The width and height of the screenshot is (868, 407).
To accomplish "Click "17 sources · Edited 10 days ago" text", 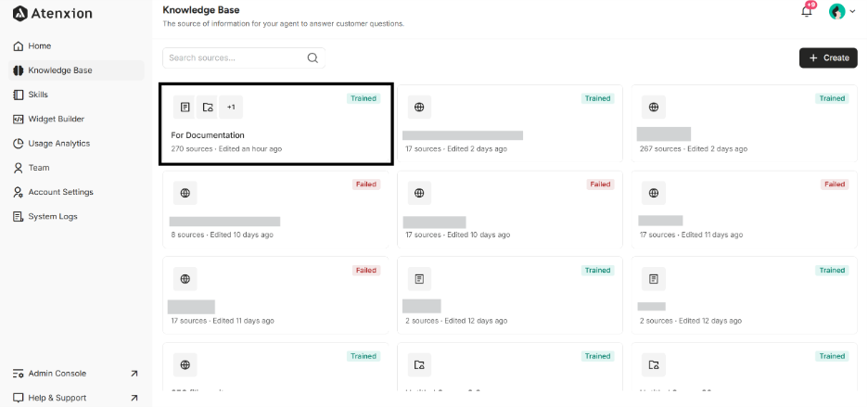I will (x=458, y=235).
